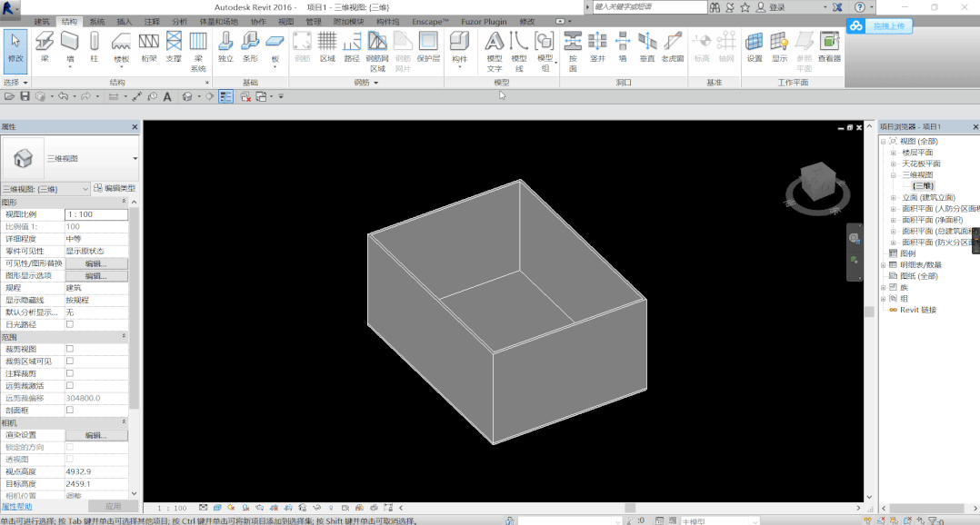Image resolution: width=980 pixels, height=525 pixels.
Task: Select the 保护层 rebar cover tool
Action: (x=428, y=47)
